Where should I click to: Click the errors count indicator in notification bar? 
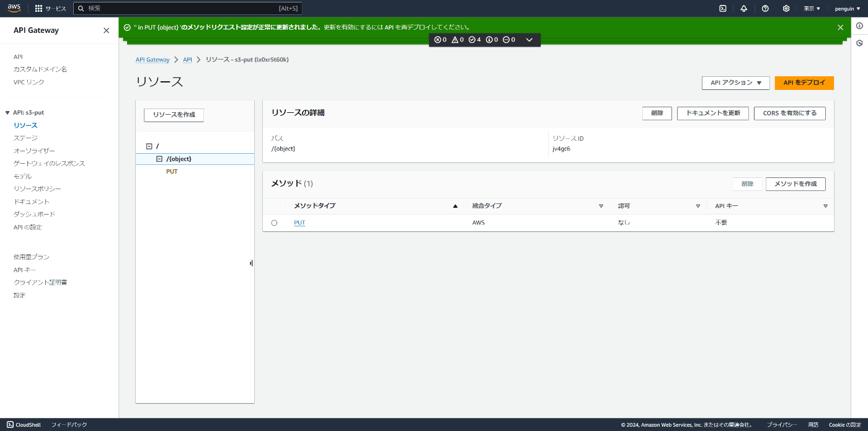440,40
